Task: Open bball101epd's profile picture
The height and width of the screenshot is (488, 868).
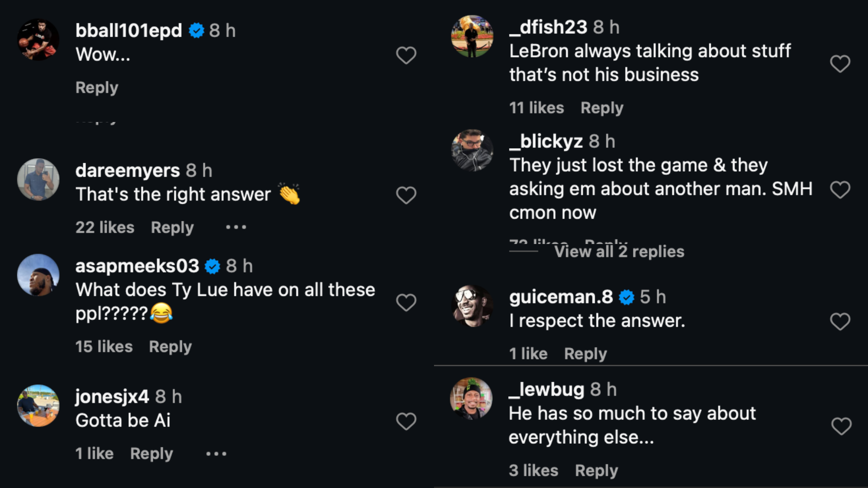Action: (x=38, y=39)
